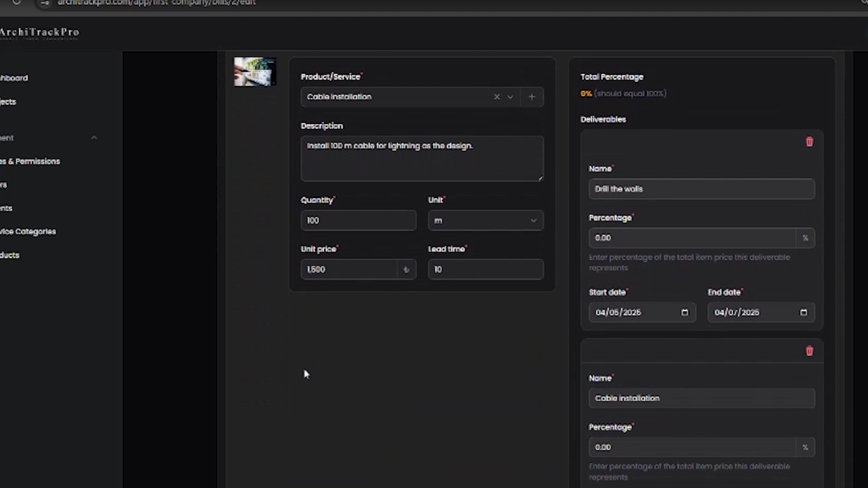Open the product image thumbnail

(254, 72)
